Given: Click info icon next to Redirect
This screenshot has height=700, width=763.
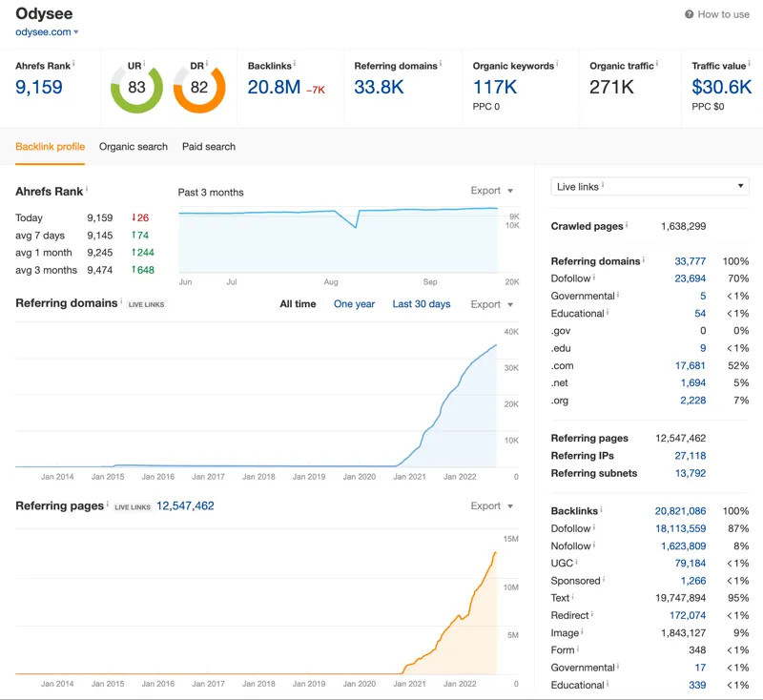Looking at the screenshot, I should (591, 614).
